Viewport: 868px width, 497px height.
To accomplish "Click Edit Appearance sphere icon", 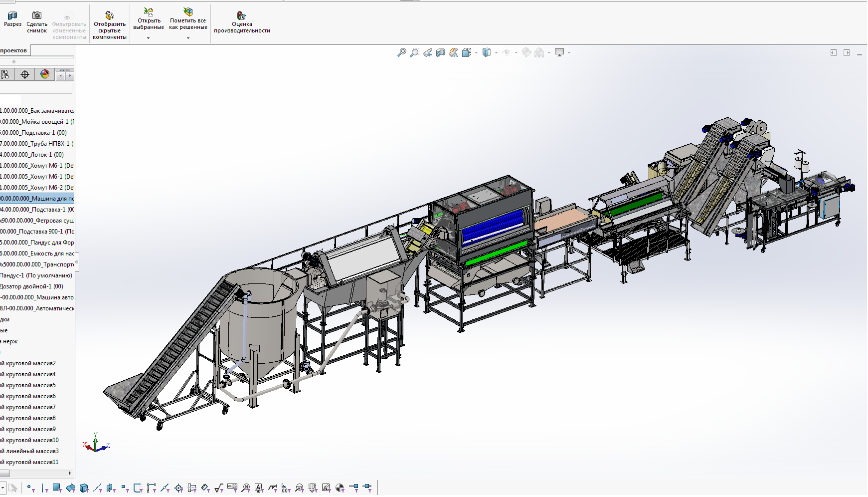I will coord(526,52).
